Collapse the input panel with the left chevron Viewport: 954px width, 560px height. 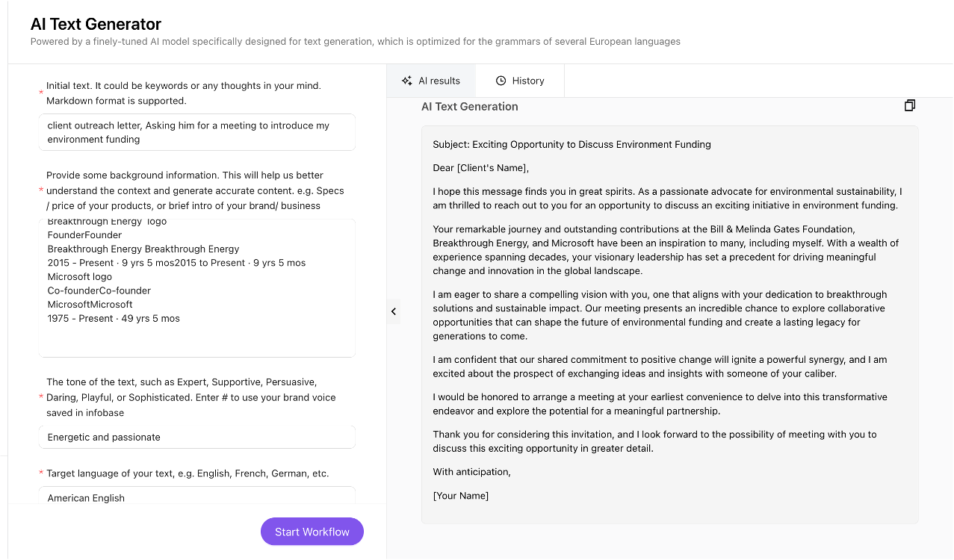coord(394,311)
